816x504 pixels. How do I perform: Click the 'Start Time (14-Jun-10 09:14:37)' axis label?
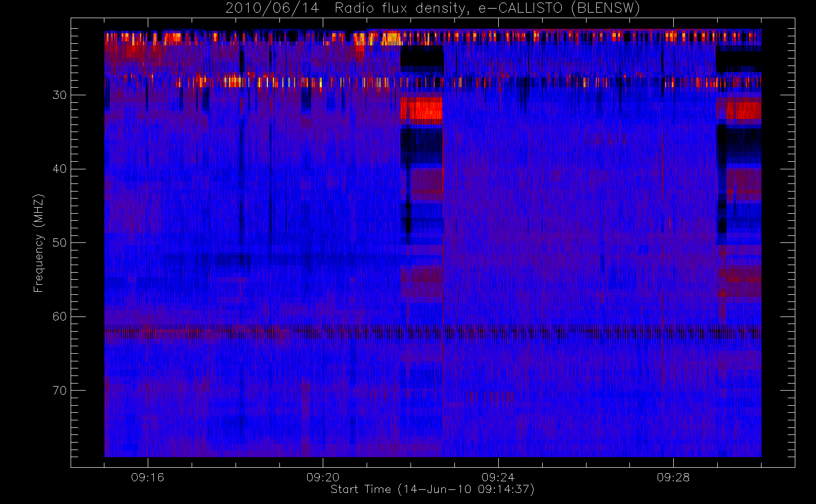432,489
